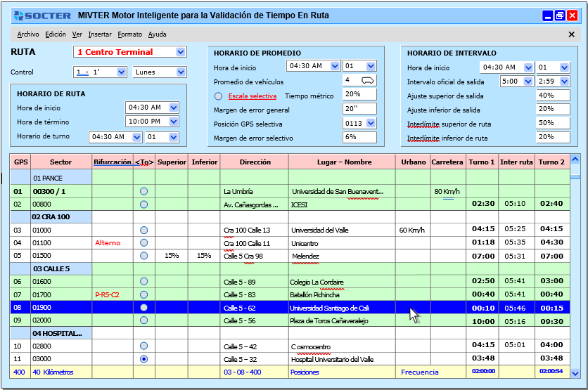Open the Formato menu
Image resolution: width=588 pixels, height=390 pixels.
click(x=129, y=34)
